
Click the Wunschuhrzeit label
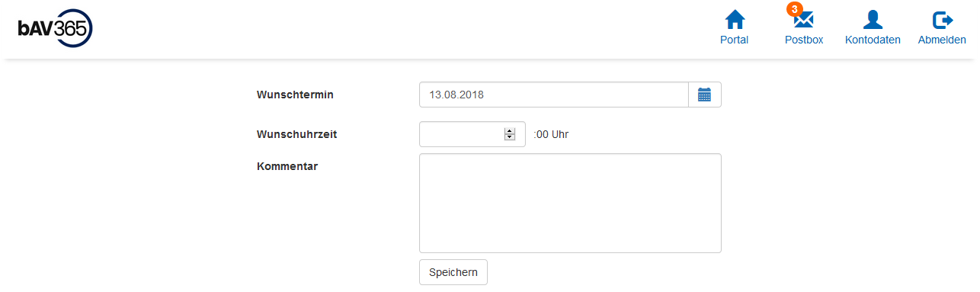(x=297, y=134)
